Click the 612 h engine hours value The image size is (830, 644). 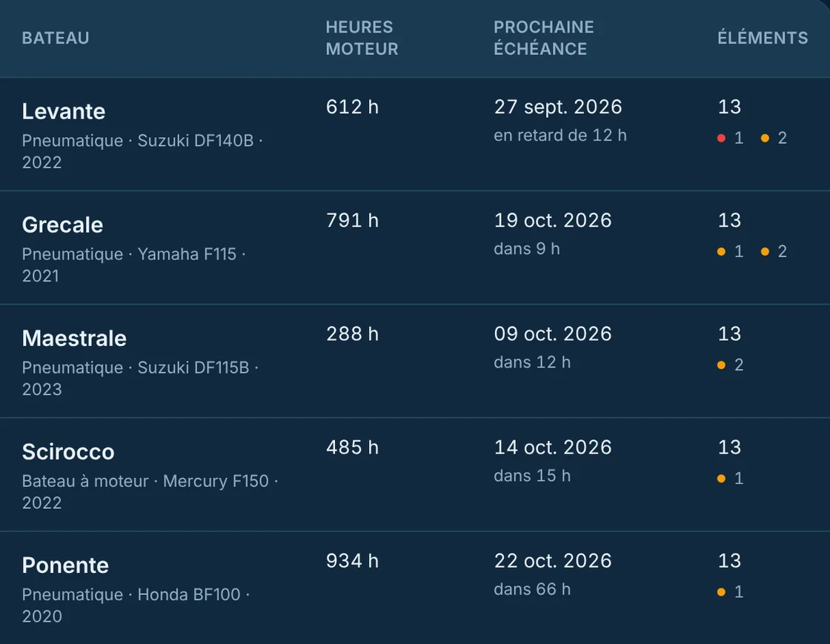tap(352, 107)
